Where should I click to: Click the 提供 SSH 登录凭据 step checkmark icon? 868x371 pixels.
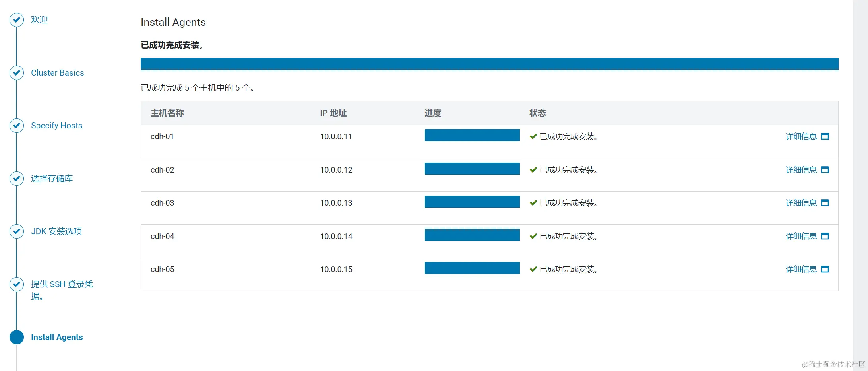[17, 284]
